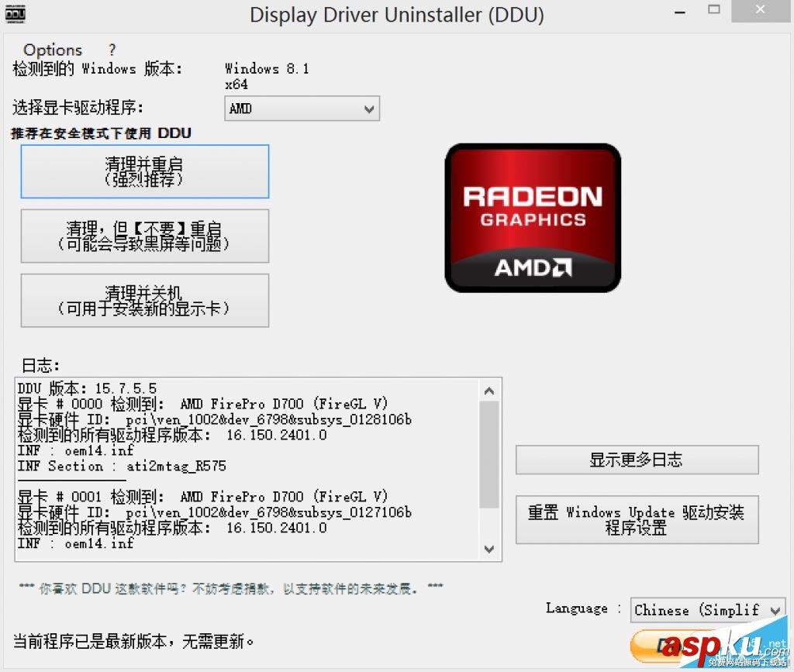Open the ? help menu
This screenshot has width=794, height=672.
tap(112, 50)
